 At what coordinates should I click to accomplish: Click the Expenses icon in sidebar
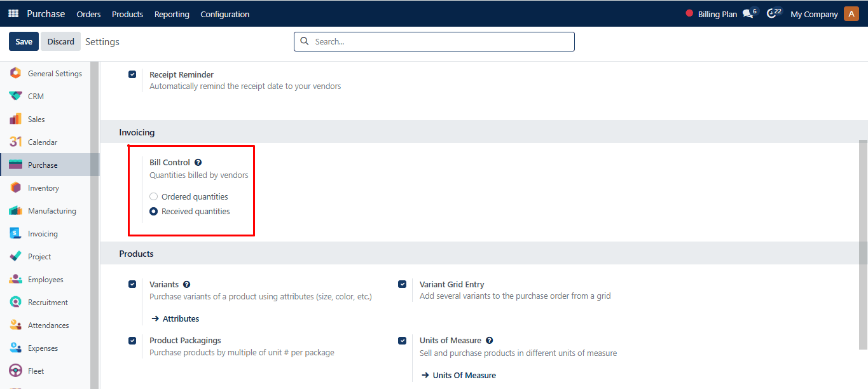click(16, 348)
